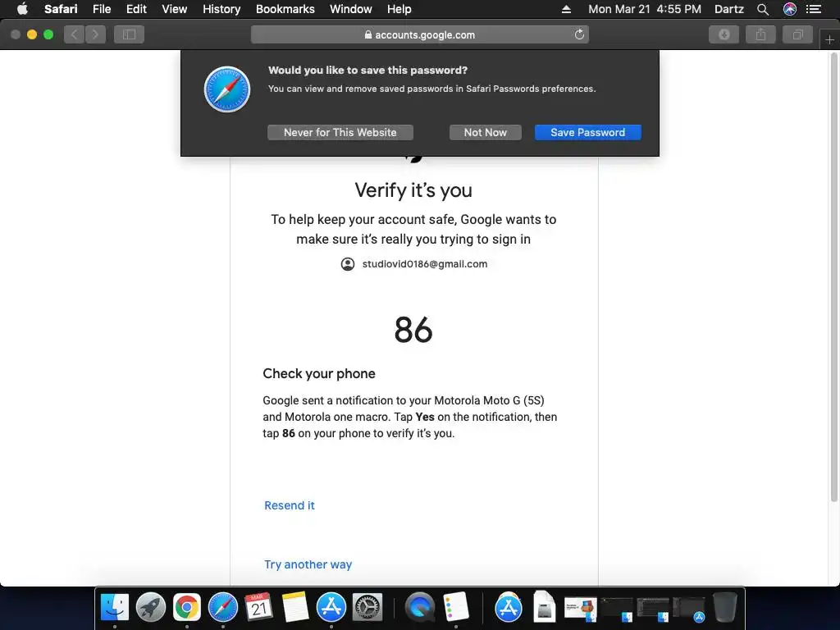Screen dimensions: 840x630
Task: Click the Verify it's you heading
Action: click(x=413, y=190)
